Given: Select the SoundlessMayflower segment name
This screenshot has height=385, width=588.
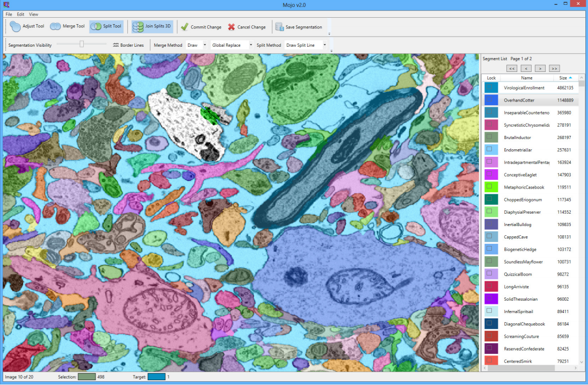Looking at the screenshot, I should (523, 261).
